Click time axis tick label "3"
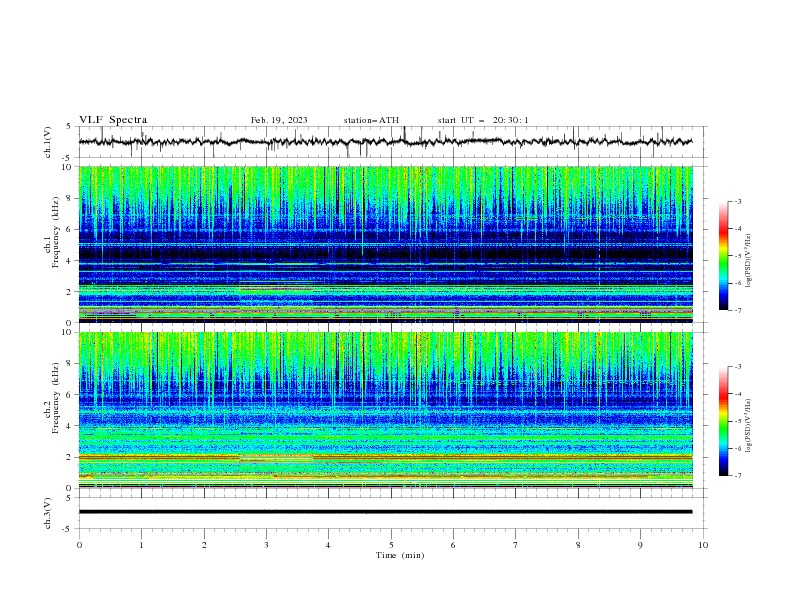Image resolution: width=792 pixels, height=612 pixels. click(266, 545)
